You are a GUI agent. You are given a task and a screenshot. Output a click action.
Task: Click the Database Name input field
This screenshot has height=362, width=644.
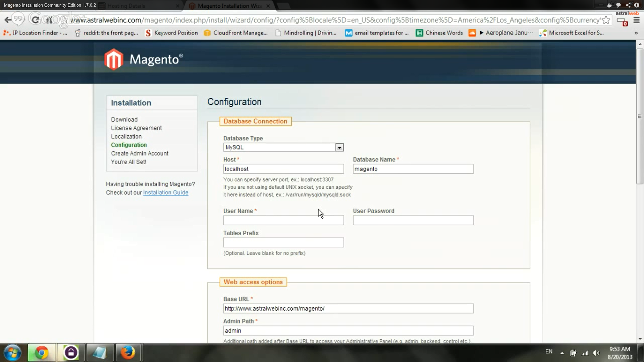tap(413, 169)
